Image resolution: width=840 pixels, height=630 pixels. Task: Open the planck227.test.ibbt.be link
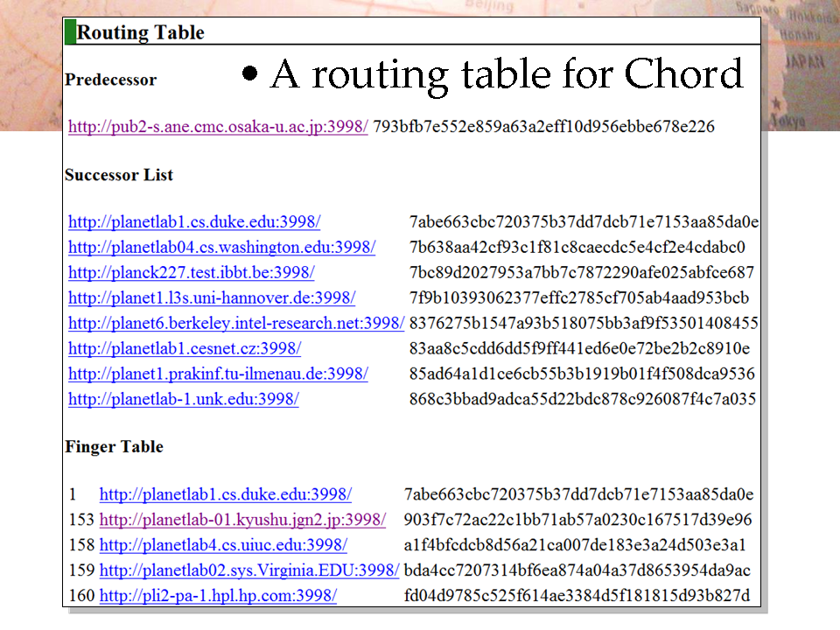coord(192,273)
